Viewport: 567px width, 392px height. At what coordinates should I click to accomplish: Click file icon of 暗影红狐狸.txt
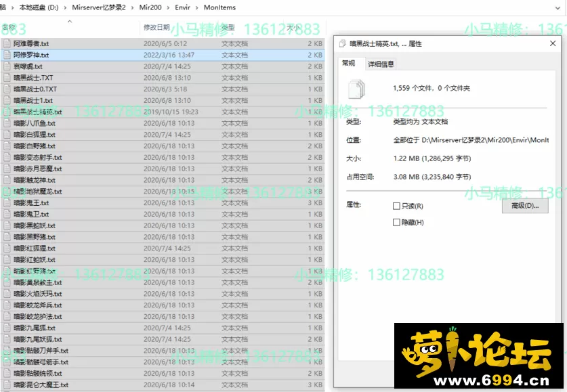coord(7,248)
